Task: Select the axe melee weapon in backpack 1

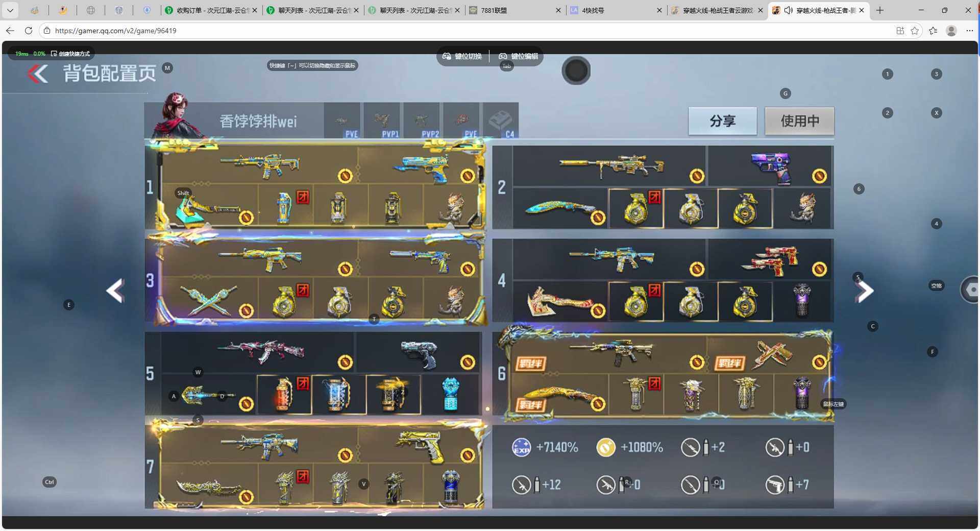Action: click(209, 209)
